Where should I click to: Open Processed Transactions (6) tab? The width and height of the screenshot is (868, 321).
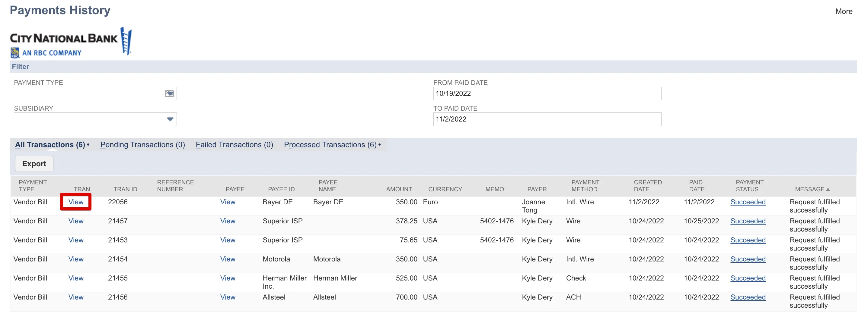tap(330, 144)
